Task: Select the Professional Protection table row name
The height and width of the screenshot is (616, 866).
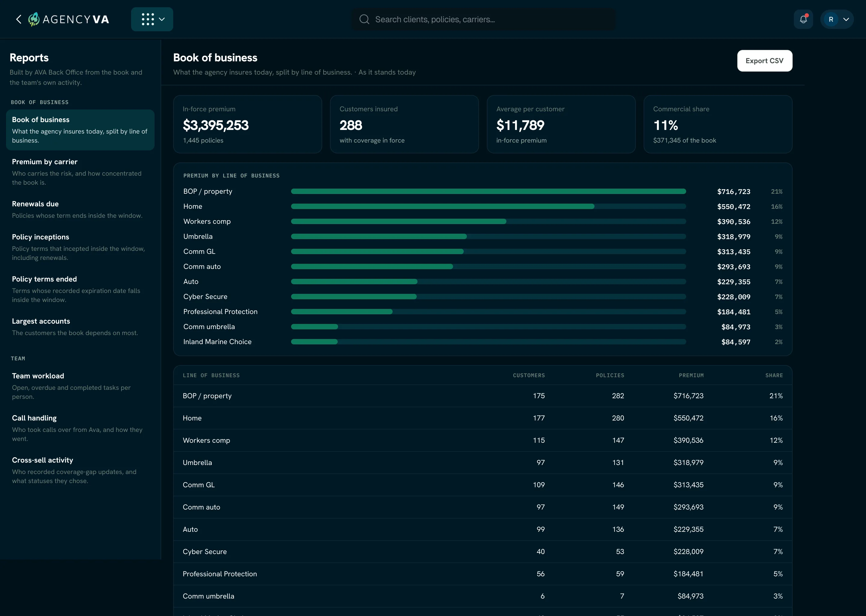Action: coord(220,574)
